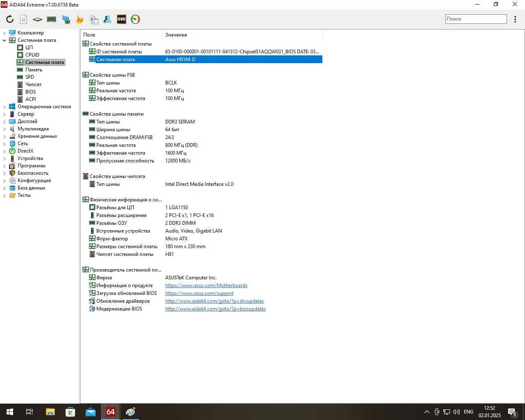Select the DDR3 SDRAM value
Screen dimensions: 525x420
tap(180, 122)
